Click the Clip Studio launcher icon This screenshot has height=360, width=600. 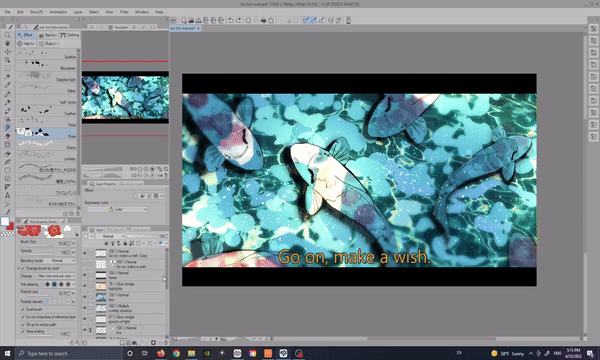point(174,20)
